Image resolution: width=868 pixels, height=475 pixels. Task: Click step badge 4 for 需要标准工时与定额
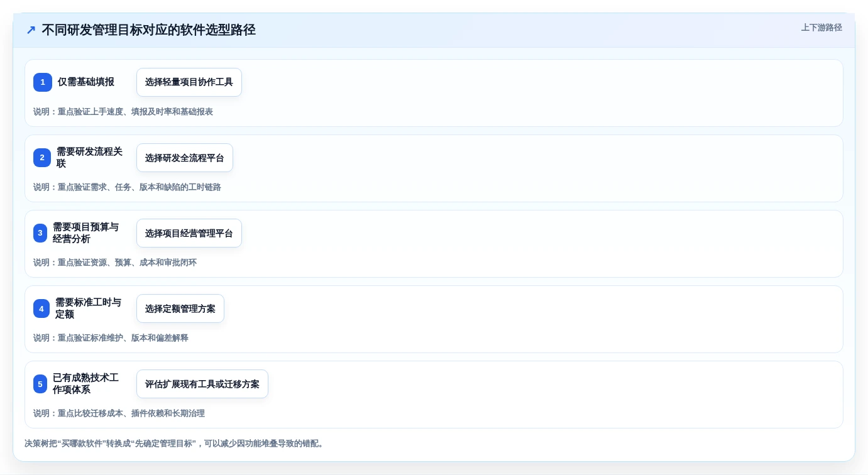(x=41, y=308)
